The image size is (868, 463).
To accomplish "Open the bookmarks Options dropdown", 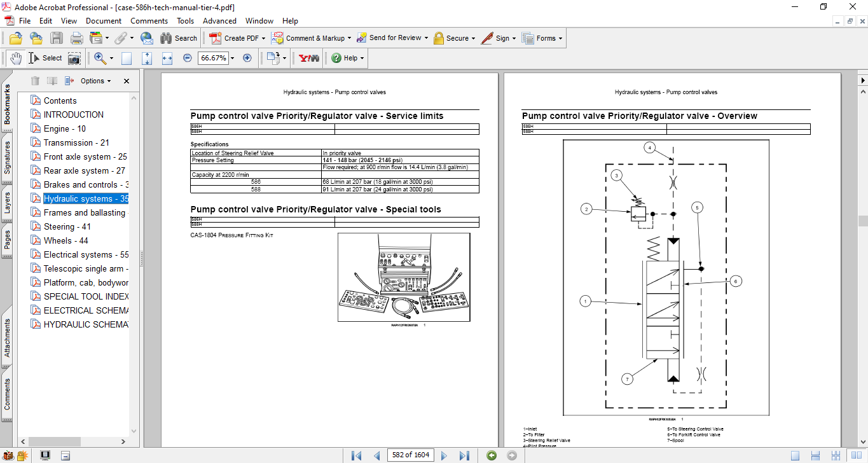I will pos(95,81).
